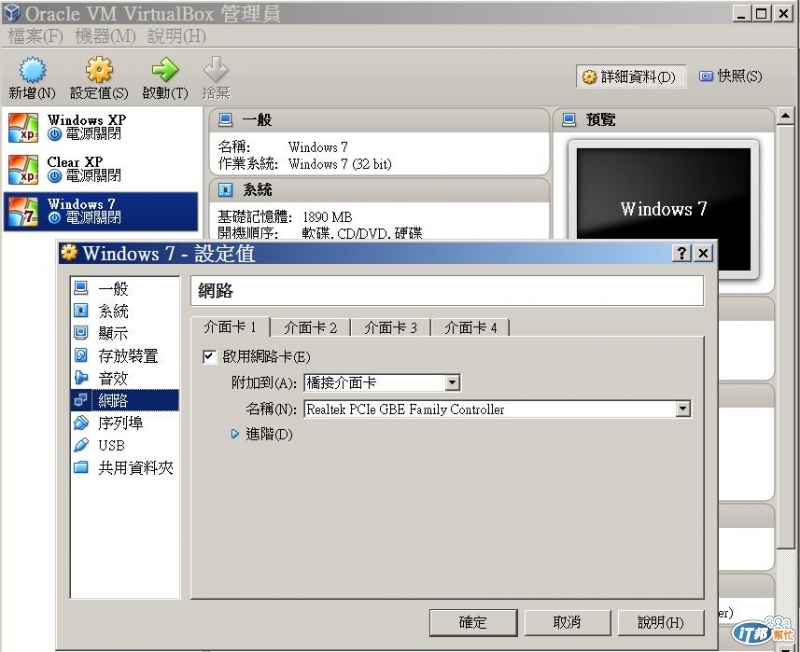800x652 pixels.
Task: Click the 一般 section header in details
Action: point(380,120)
